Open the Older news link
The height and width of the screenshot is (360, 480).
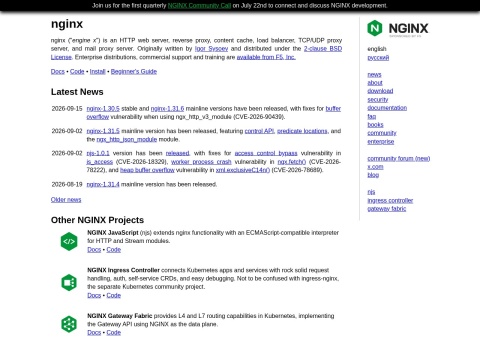pos(66,200)
